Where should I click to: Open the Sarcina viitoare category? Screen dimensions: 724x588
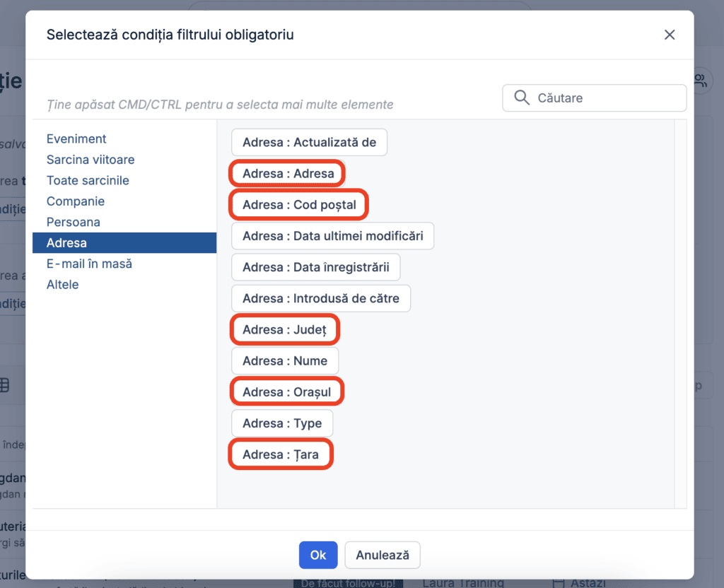[90, 159]
